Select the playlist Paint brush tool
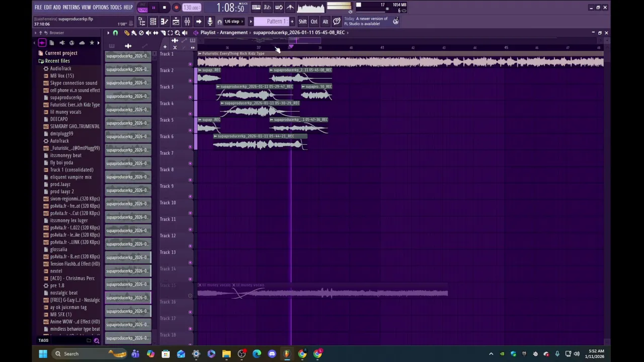This screenshot has height=362, width=644. [x=134, y=33]
